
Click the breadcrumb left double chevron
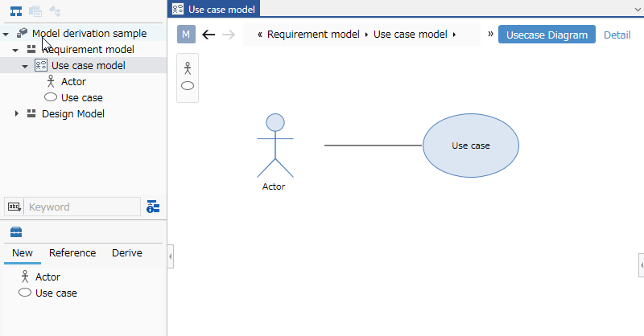click(x=259, y=35)
